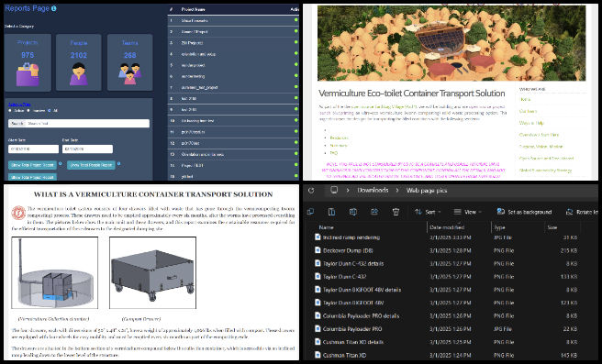Click Show Total People Report button

pyautogui.click(x=91, y=165)
